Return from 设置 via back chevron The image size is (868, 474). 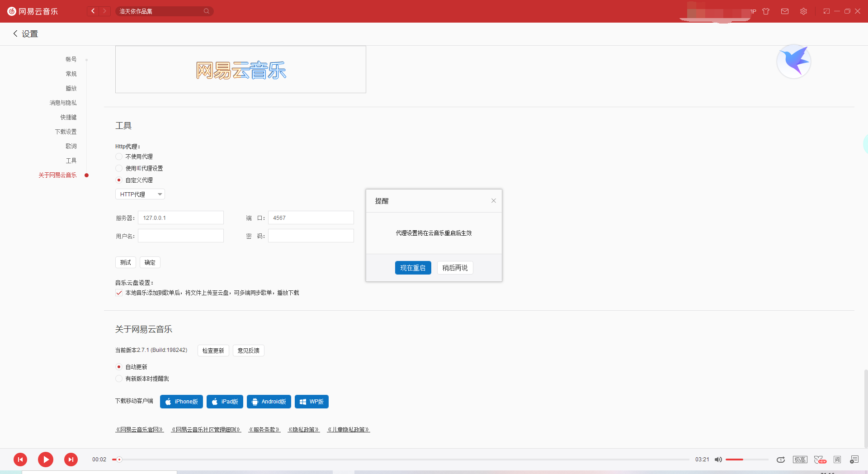pyautogui.click(x=15, y=33)
